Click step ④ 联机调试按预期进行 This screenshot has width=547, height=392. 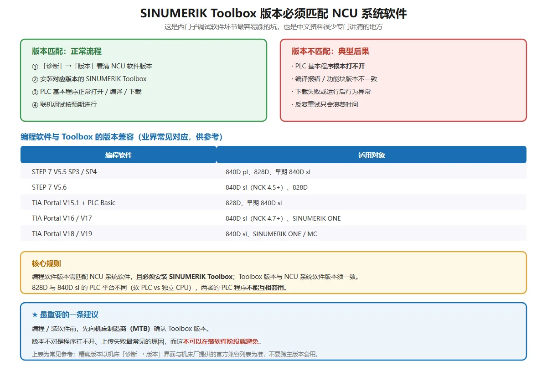click(64, 104)
